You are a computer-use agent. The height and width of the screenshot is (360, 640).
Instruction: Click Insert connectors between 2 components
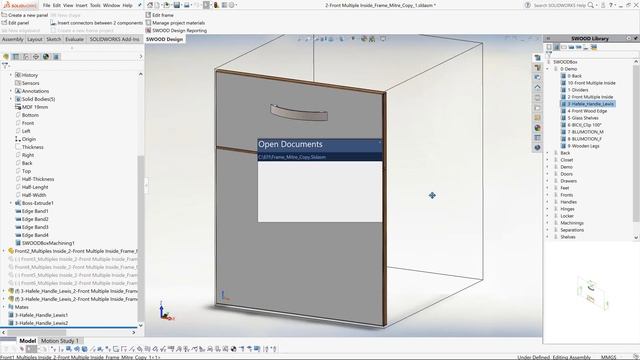click(97, 23)
